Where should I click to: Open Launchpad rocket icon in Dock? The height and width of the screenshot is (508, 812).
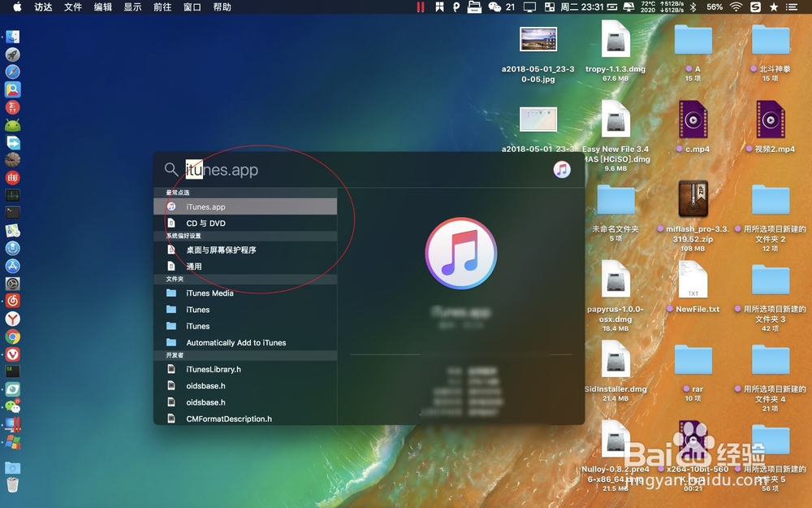13,54
